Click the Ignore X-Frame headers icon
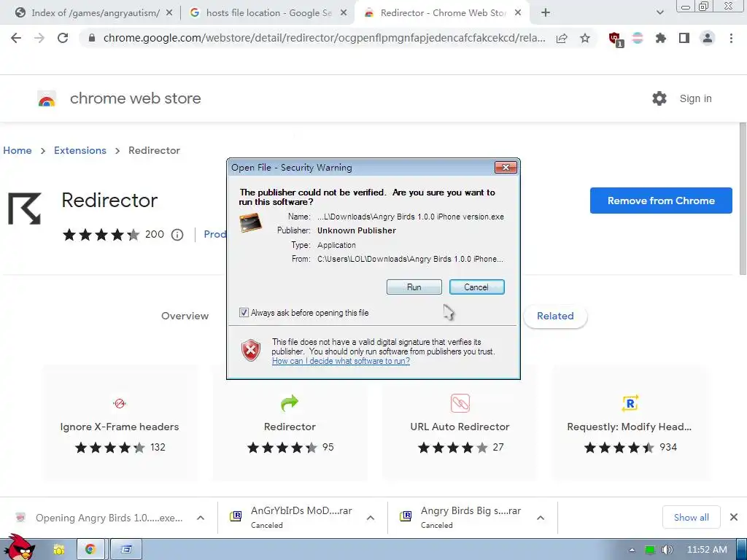This screenshot has height=560, width=747. 120,403
